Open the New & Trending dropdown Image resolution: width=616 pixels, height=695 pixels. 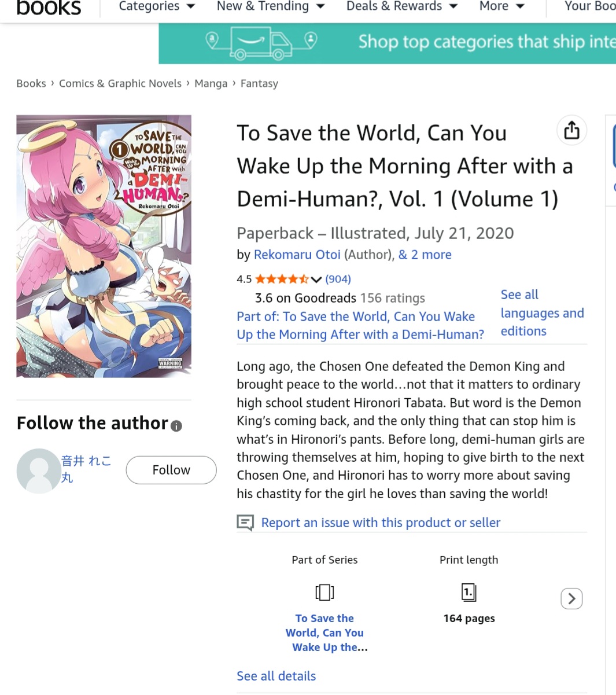pyautogui.click(x=271, y=6)
